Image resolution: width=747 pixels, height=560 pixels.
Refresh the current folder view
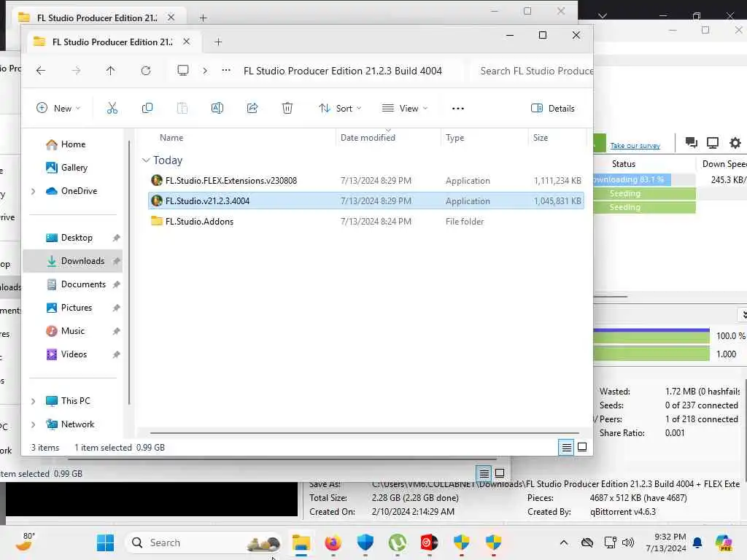(x=146, y=71)
